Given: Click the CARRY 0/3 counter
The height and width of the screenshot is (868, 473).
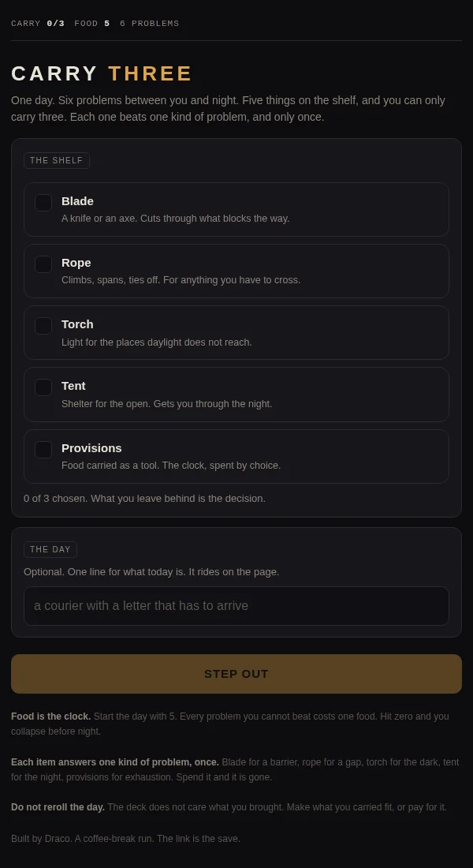Looking at the screenshot, I should [x=38, y=23].
